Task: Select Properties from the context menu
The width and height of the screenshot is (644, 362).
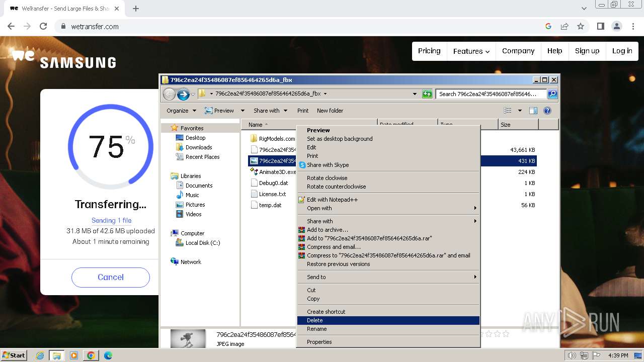Action: pos(388,342)
